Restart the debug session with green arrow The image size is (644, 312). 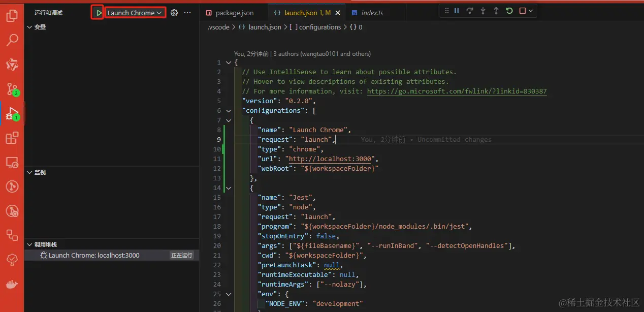(x=509, y=11)
